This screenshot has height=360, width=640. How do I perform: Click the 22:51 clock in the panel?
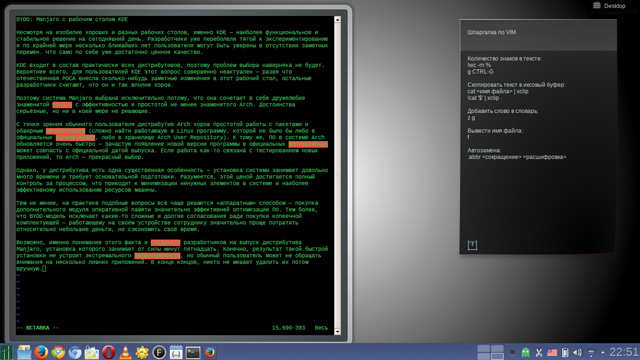[x=624, y=352]
